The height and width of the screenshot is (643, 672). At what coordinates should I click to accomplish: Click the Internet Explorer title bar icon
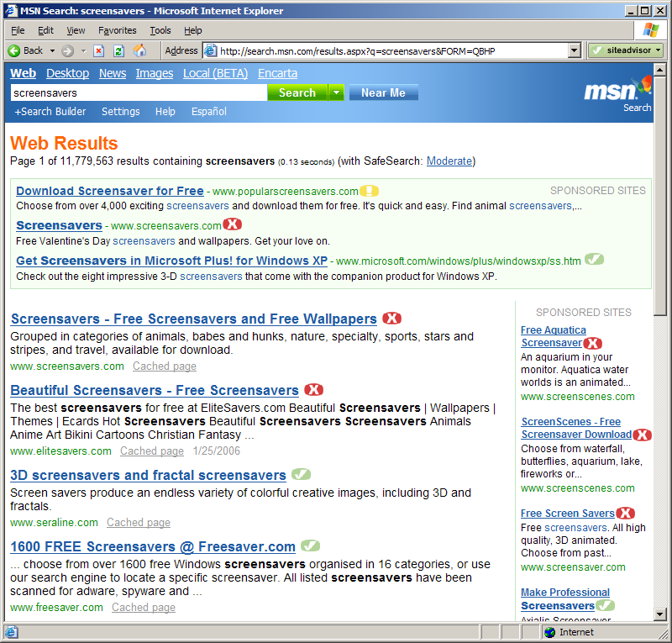coord(11,11)
